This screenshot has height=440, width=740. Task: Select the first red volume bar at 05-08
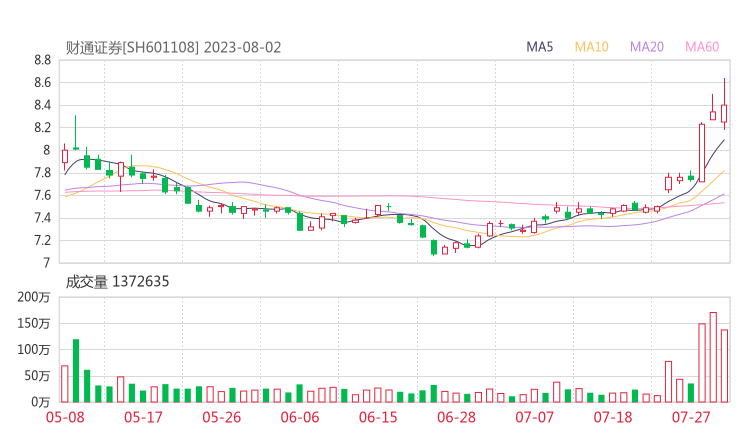click(x=65, y=384)
